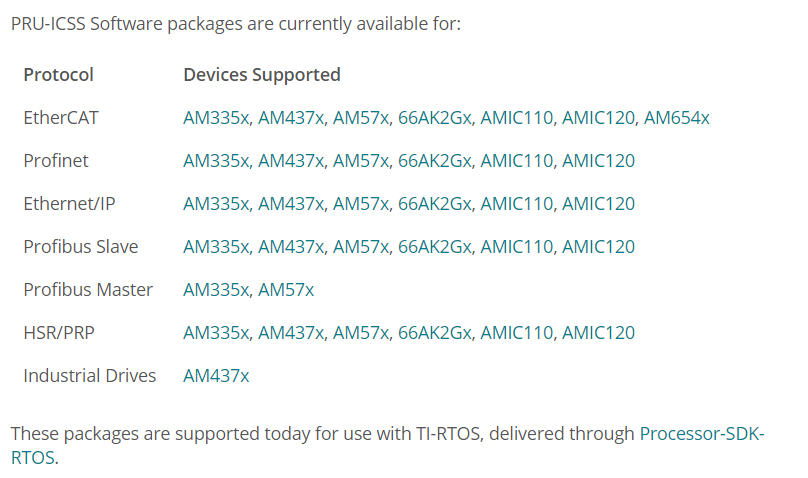This screenshot has height=478, width=808.
Task: Select the Devices Supported column header
Action: pyautogui.click(x=262, y=75)
